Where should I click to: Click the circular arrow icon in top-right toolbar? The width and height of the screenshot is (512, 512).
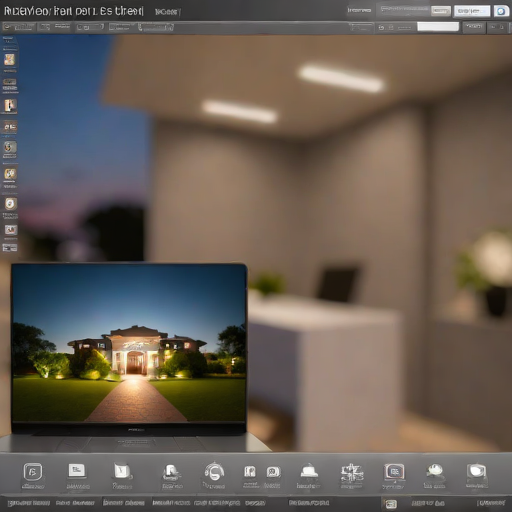point(381,28)
